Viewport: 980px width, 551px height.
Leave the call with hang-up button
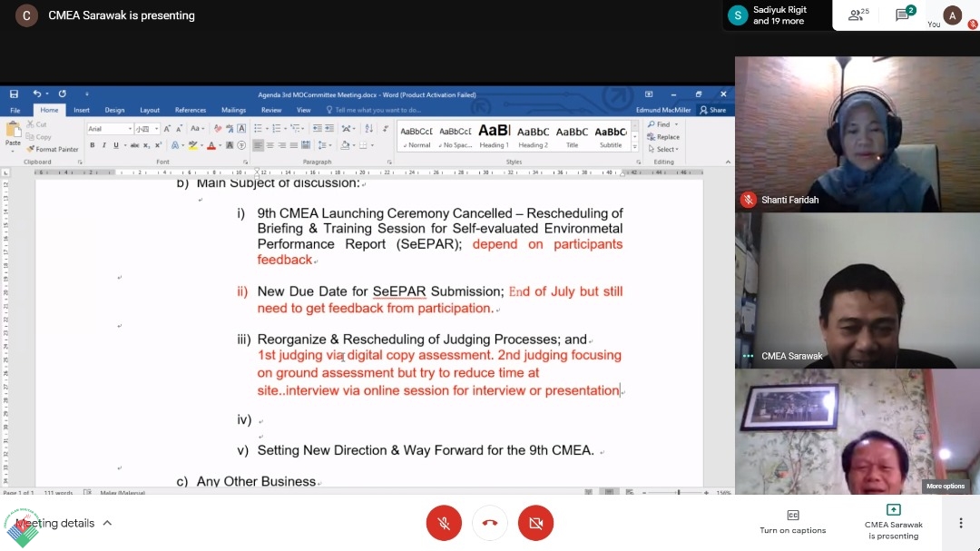pyautogui.click(x=489, y=522)
